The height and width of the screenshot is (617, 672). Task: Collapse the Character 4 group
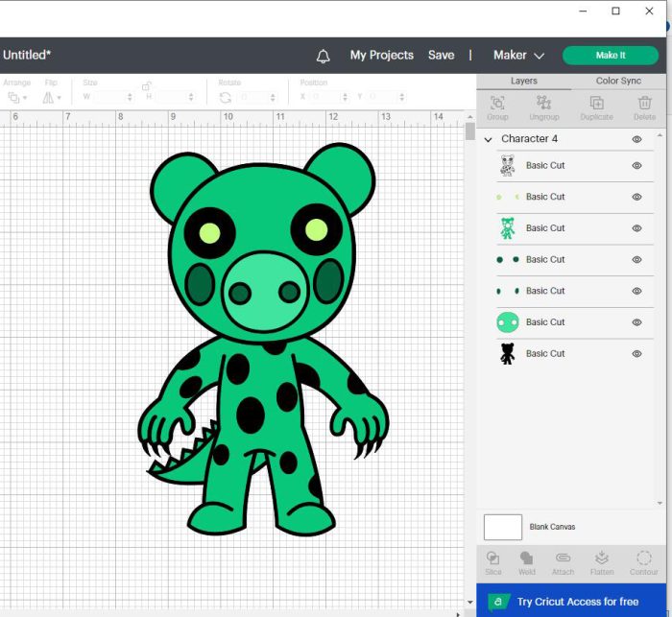point(488,140)
